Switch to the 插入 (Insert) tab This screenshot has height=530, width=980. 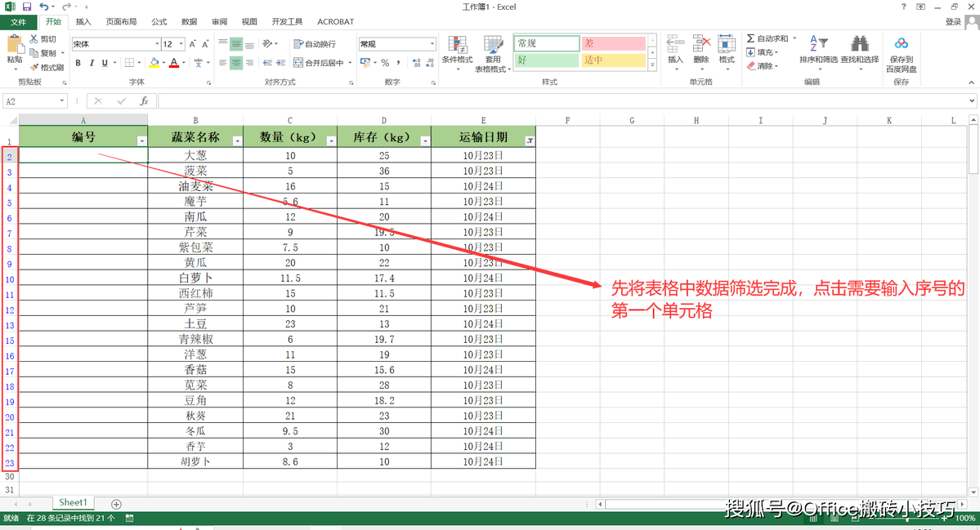[83, 22]
